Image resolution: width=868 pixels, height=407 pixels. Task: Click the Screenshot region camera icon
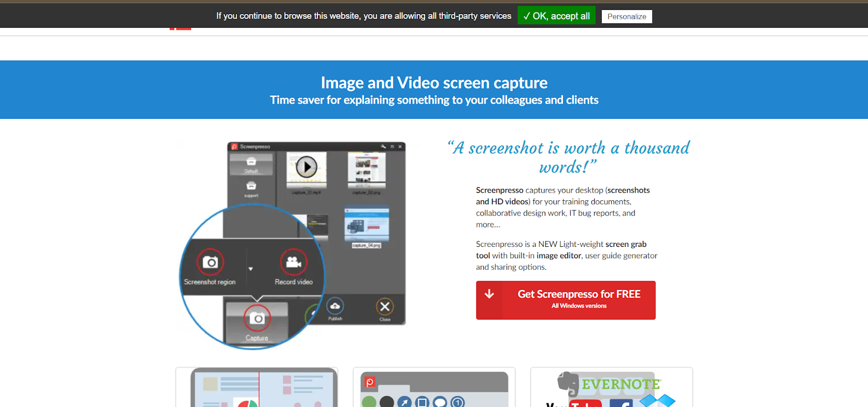click(x=210, y=262)
